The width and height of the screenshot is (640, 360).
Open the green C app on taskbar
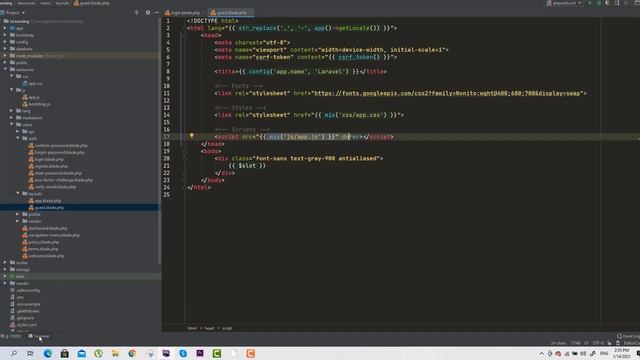point(217,353)
